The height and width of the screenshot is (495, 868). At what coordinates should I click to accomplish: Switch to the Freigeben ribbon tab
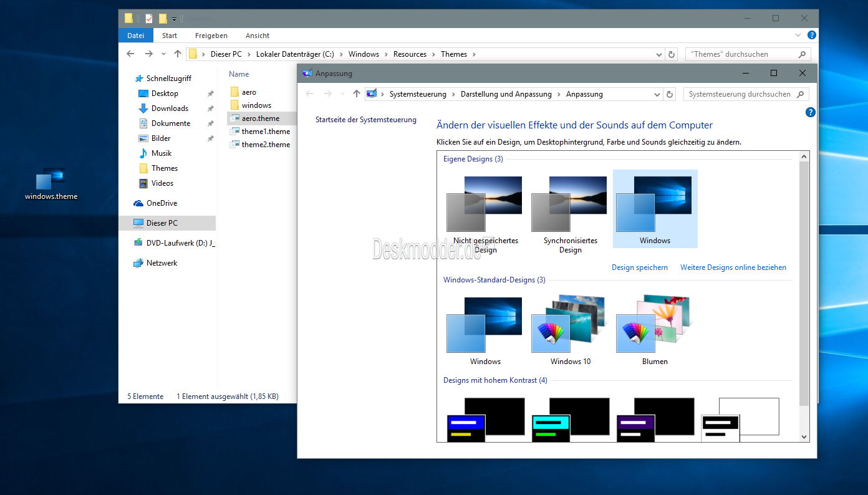click(x=211, y=36)
